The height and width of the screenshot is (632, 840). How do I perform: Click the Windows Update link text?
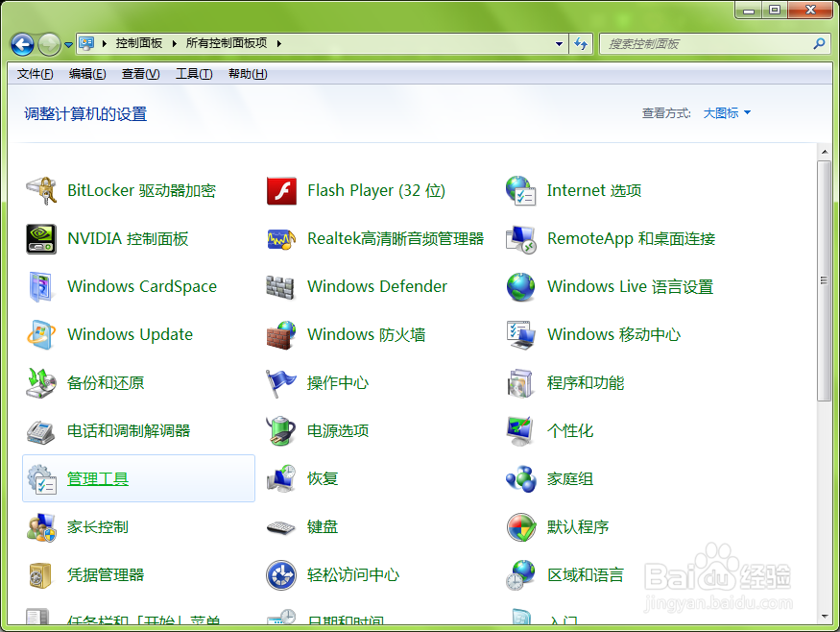pyautogui.click(x=131, y=334)
